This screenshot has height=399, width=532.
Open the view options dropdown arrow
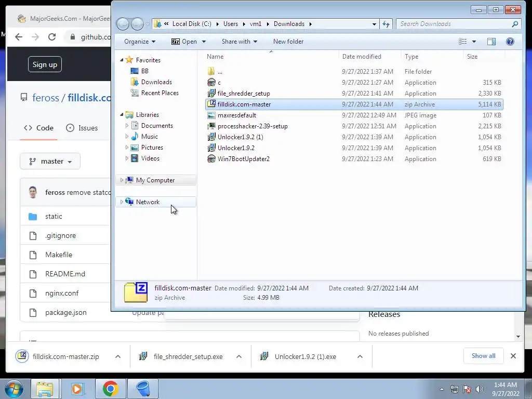(474, 42)
